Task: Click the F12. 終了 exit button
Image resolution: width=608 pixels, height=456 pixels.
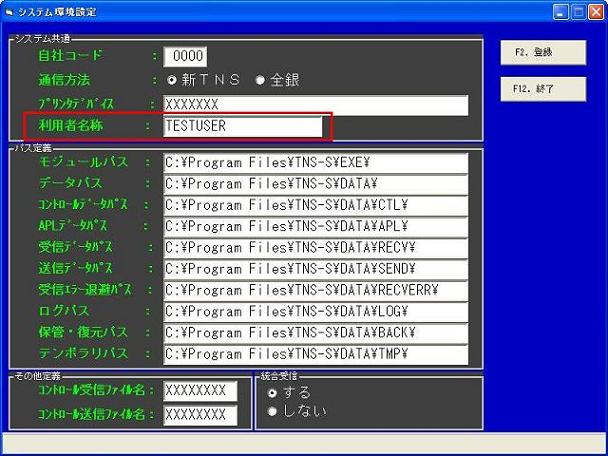Action: (543, 89)
